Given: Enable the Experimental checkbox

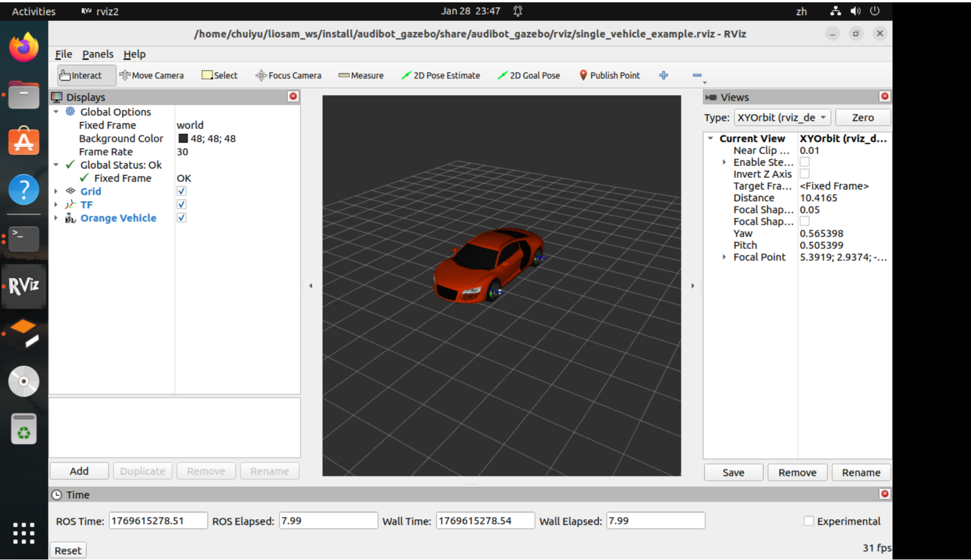Looking at the screenshot, I should click(808, 521).
